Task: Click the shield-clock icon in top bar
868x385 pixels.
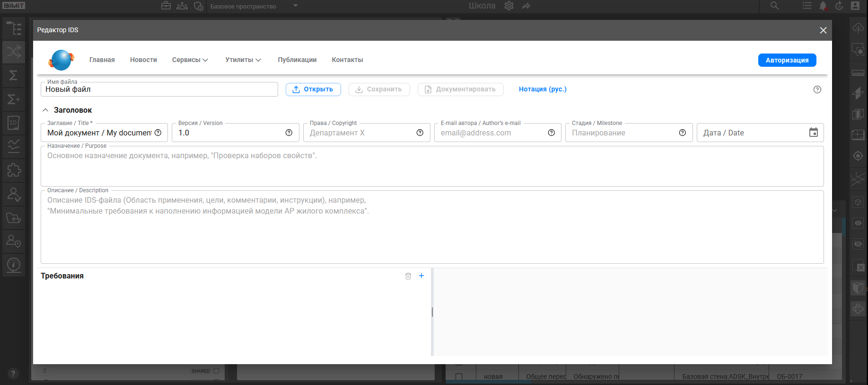Action: (x=199, y=6)
